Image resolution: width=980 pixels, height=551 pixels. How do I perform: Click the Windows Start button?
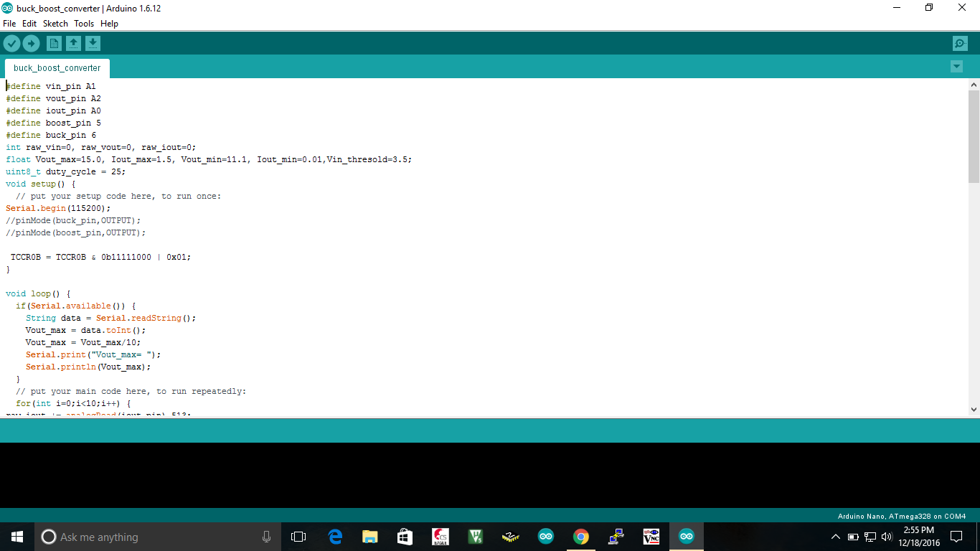click(x=16, y=536)
